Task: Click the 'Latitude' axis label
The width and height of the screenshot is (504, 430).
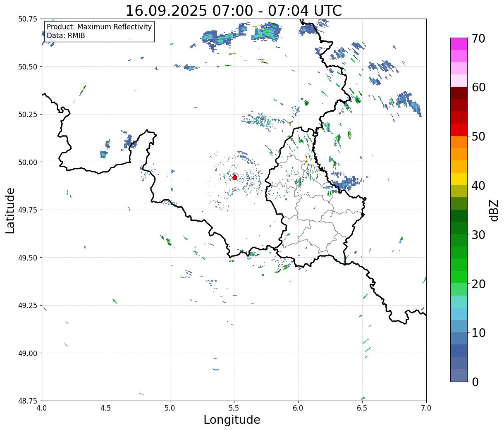Action: coord(10,210)
